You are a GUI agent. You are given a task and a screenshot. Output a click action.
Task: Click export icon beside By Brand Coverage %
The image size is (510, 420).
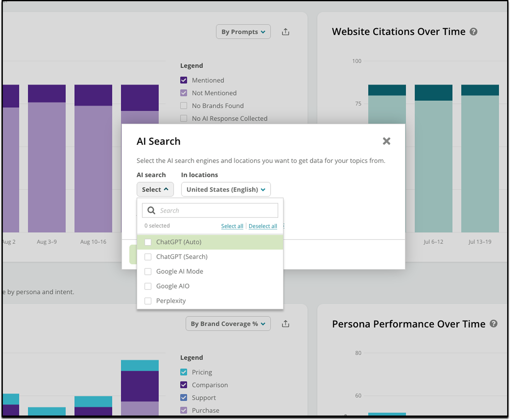tap(285, 324)
